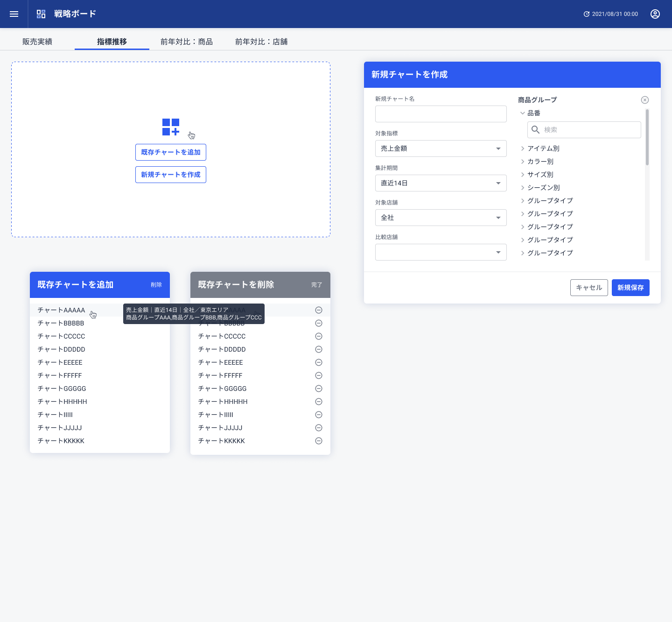Select チャートGGGGG in the 既存チャートを追加 list
Screen dimensions: 672x622
click(100, 389)
